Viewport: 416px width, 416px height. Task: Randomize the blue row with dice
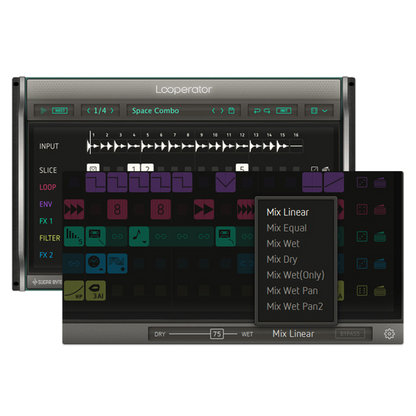362,263
